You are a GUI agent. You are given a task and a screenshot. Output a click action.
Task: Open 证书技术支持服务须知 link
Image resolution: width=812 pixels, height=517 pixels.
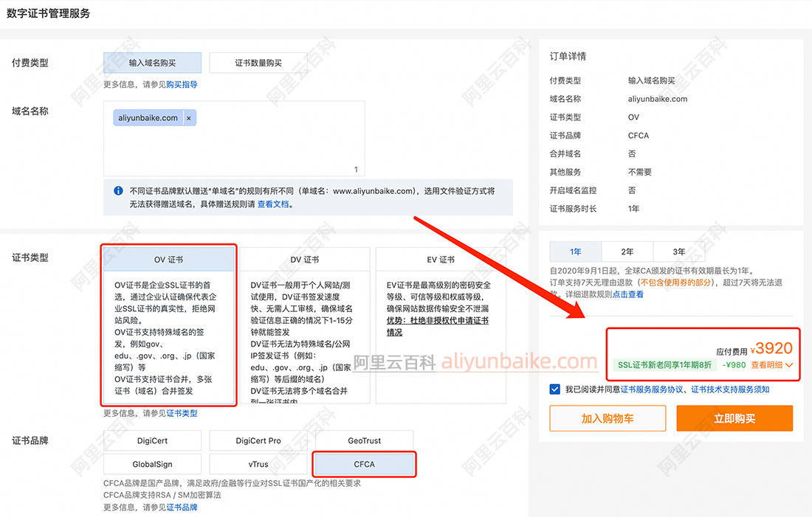coord(730,389)
